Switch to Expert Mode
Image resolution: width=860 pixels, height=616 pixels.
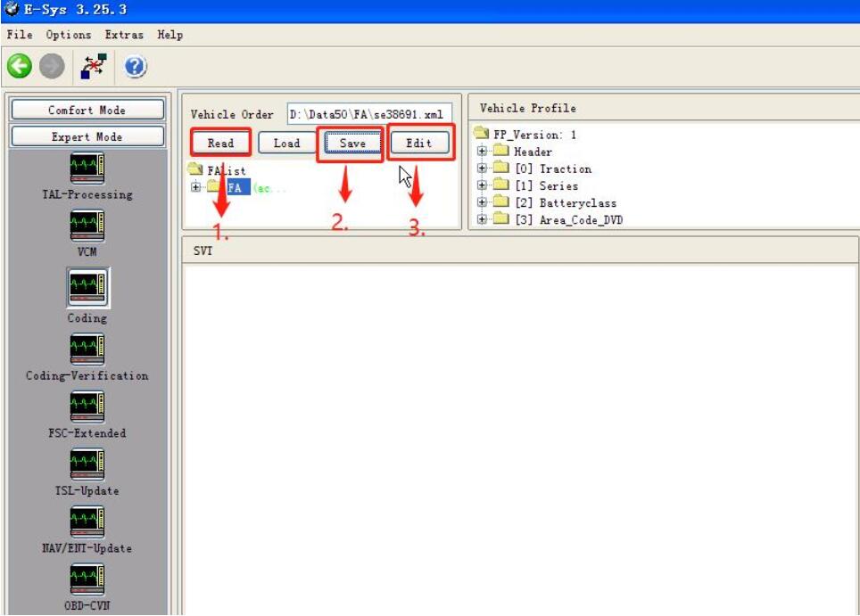tap(87, 136)
